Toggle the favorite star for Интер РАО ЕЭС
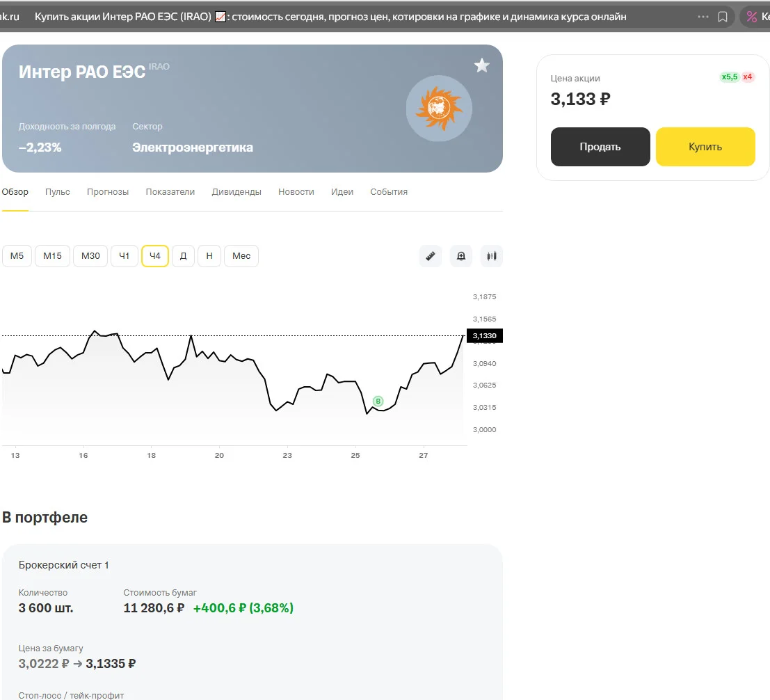 pyautogui.click(x=482, y=66)
